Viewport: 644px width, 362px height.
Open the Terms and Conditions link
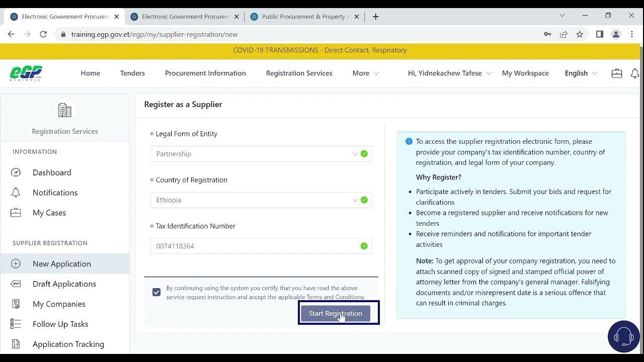point(335,297)
